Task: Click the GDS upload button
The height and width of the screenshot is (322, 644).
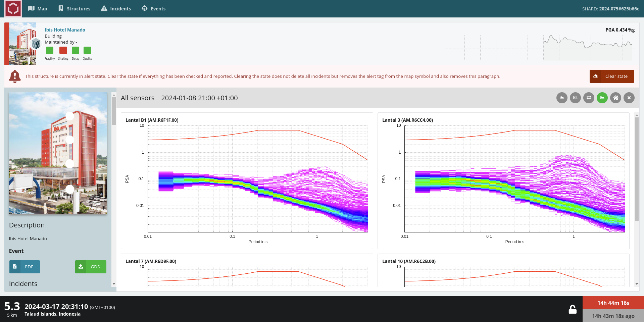Action: (91, 267)
